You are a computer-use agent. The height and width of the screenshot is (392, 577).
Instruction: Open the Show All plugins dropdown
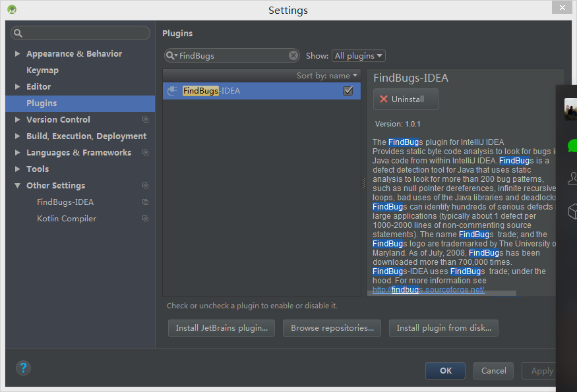359,56
